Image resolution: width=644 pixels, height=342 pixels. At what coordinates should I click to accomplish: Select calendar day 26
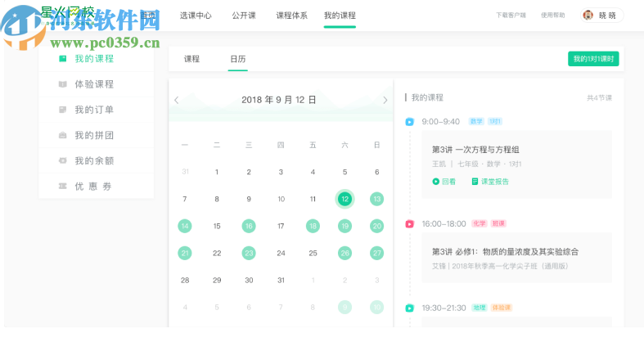345,254
